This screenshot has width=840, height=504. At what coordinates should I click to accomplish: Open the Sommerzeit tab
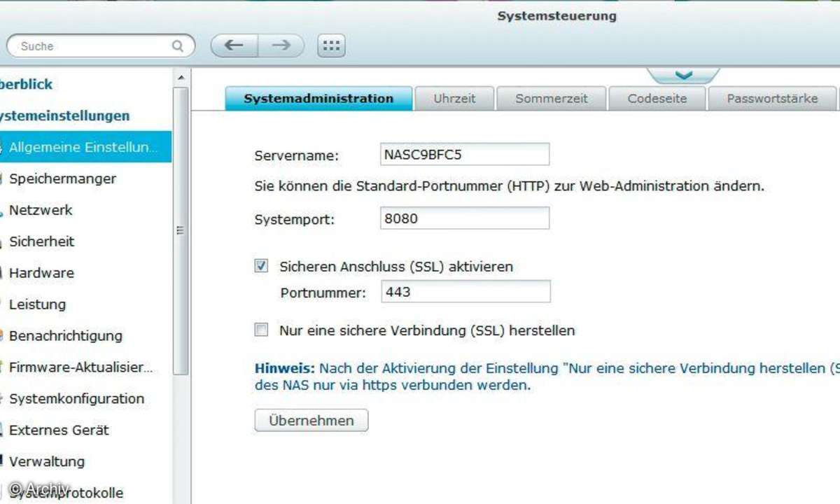[552, 99]
